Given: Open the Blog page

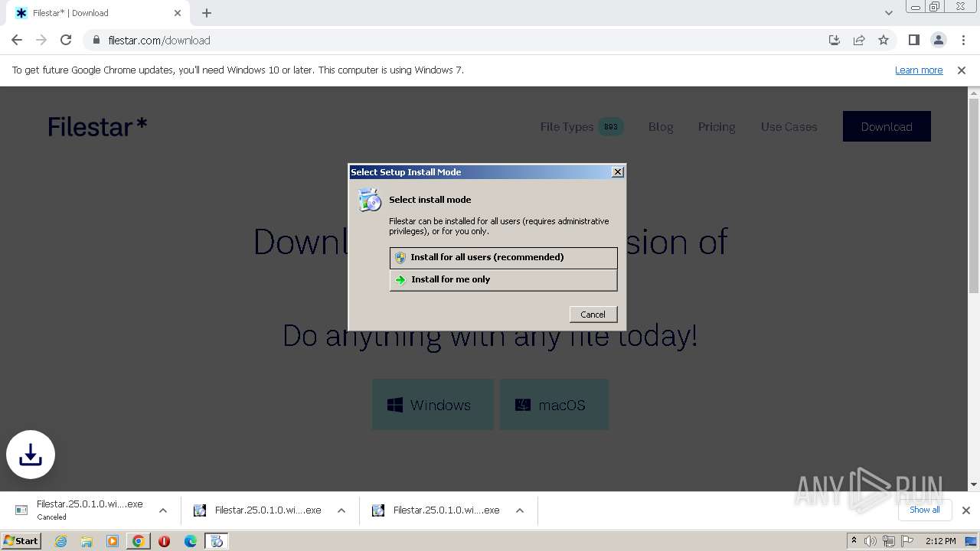Looking at the screenshot, I should coord(661,127).
